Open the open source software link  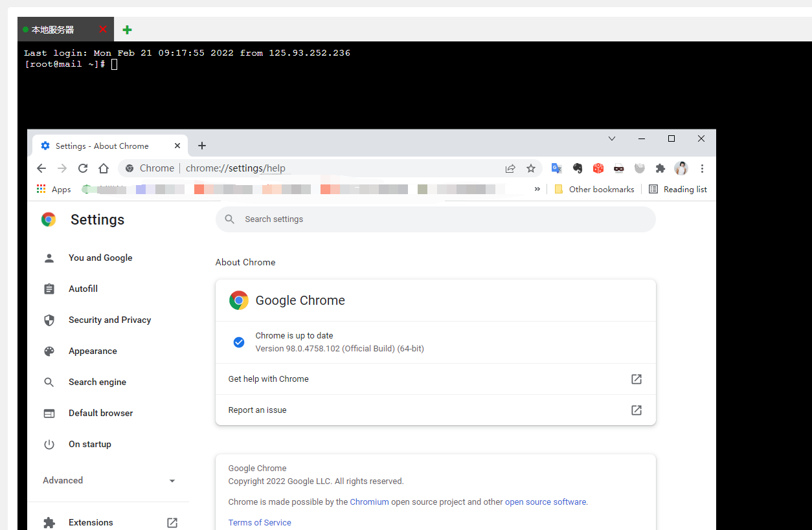(545, 502)
